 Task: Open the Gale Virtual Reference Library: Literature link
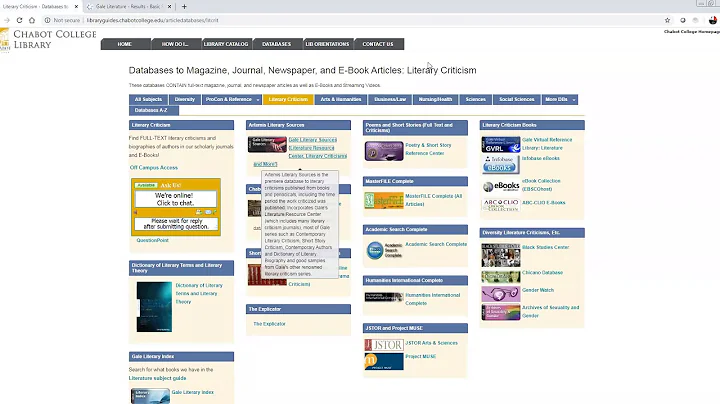point(547,144)
